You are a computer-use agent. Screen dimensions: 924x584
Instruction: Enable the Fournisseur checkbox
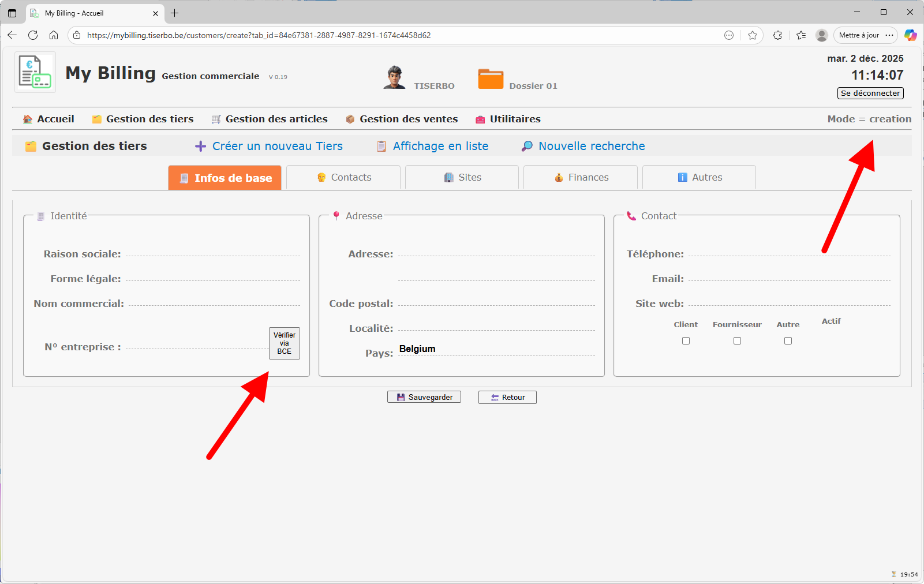(x=737, y=341)
